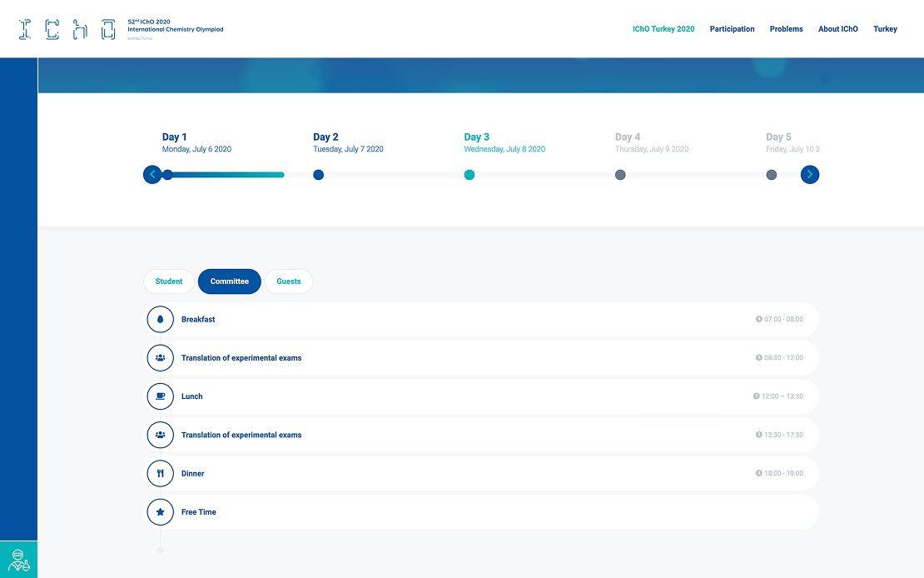Click the Day 5 heading
This screenshot has width=924, height=578.
tap(778, 137)
